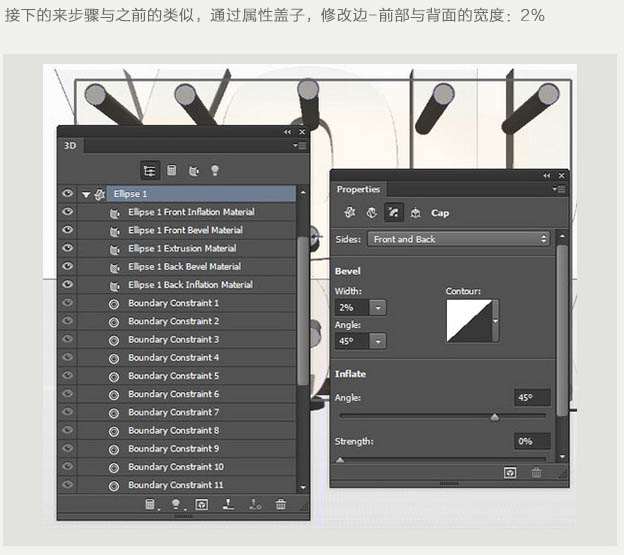The width and height of the screenshot is (624, 555).
Task: Collapse the Ellipse 1 tree arrow
Action: pos(86,195)
